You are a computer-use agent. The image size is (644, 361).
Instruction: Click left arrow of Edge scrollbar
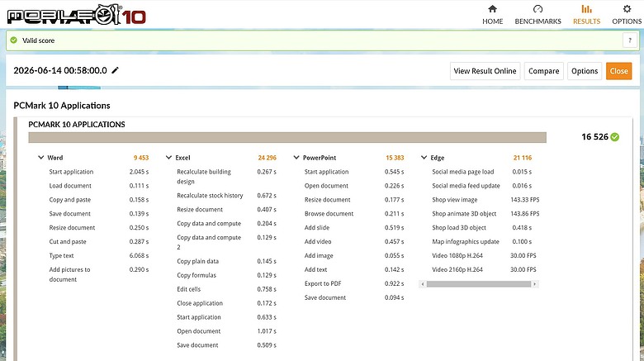(423, 284)
